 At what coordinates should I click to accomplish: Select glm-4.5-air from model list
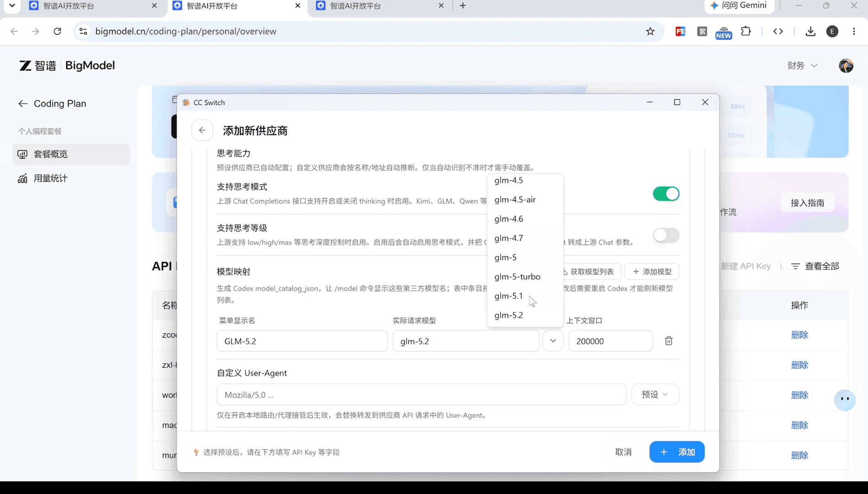click(525, 199)
